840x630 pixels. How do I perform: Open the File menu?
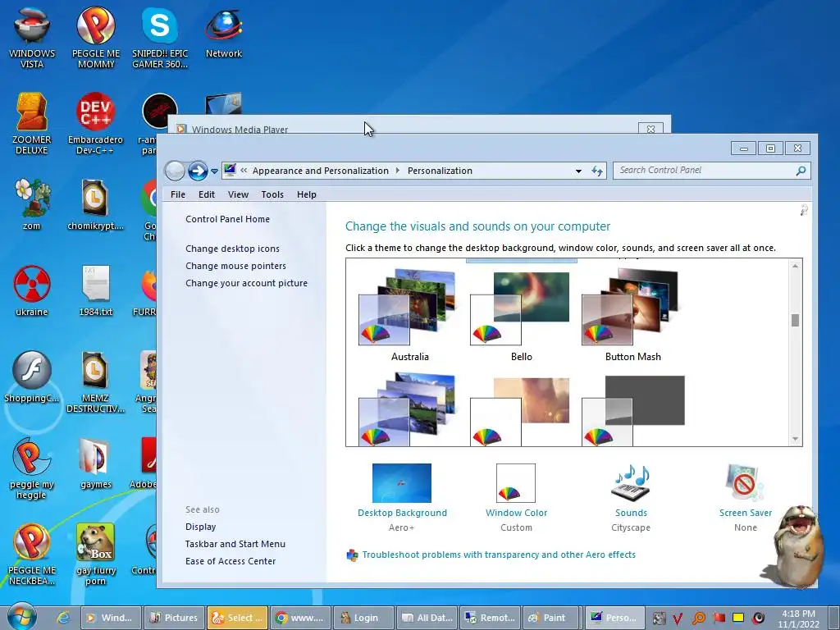point(178,194)
